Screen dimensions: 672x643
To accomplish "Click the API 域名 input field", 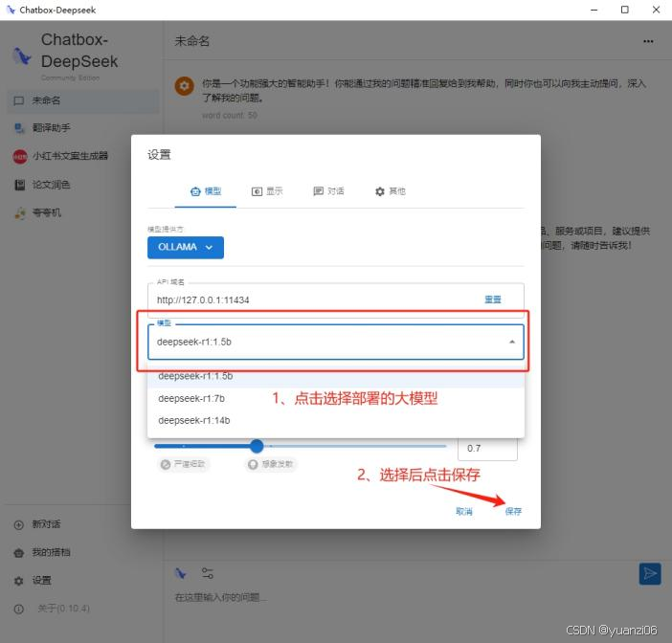I will 317,299.
